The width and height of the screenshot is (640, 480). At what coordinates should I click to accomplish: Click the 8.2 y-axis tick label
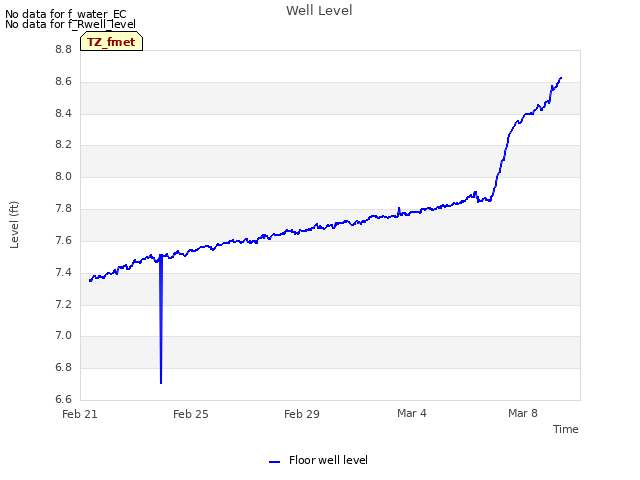pos(63,145)
